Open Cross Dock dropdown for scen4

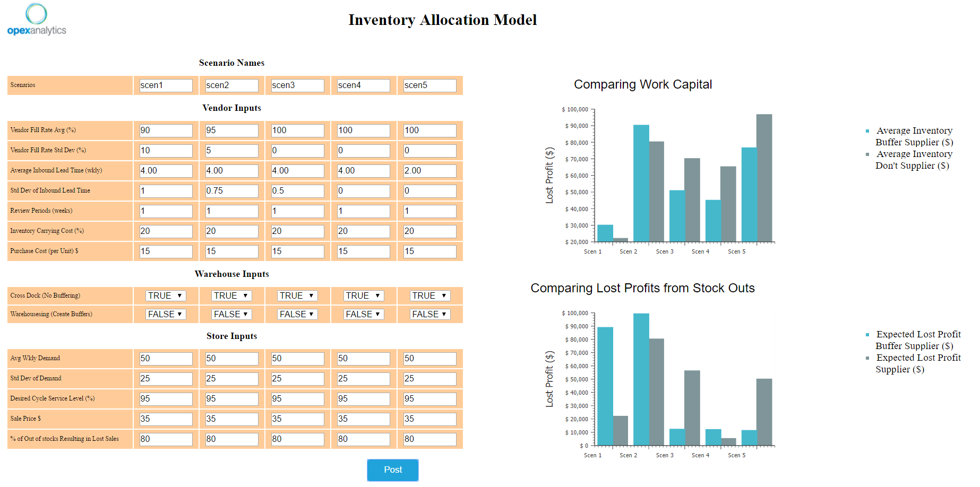coord(364,296)
